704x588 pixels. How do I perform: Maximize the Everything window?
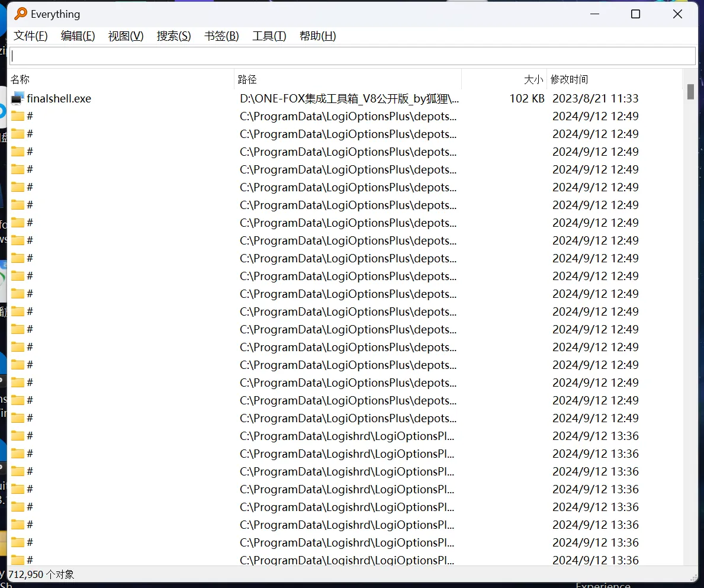[x=636, y=14]
